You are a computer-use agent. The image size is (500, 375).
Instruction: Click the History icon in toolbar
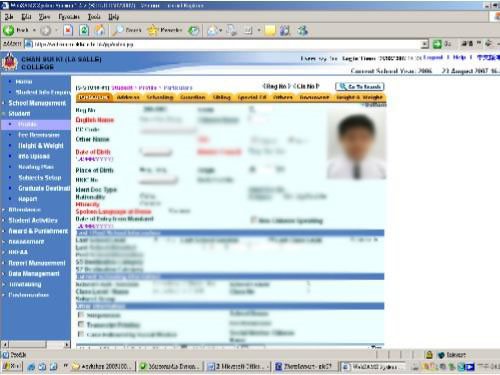(x=194, y=31)
